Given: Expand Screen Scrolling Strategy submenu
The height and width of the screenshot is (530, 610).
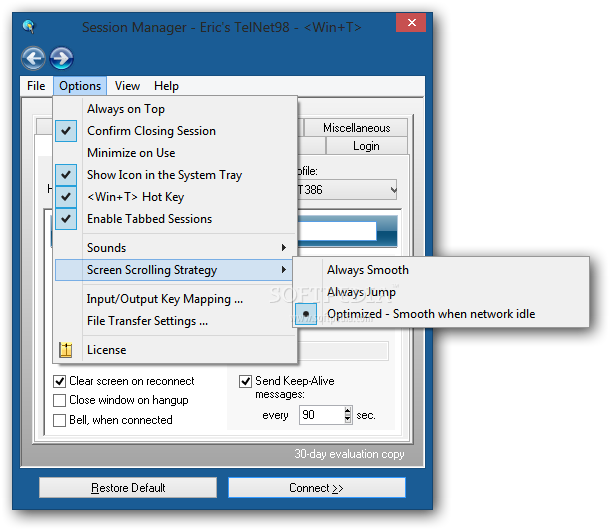Looking at the screenshot, I should tap(175, 270).
